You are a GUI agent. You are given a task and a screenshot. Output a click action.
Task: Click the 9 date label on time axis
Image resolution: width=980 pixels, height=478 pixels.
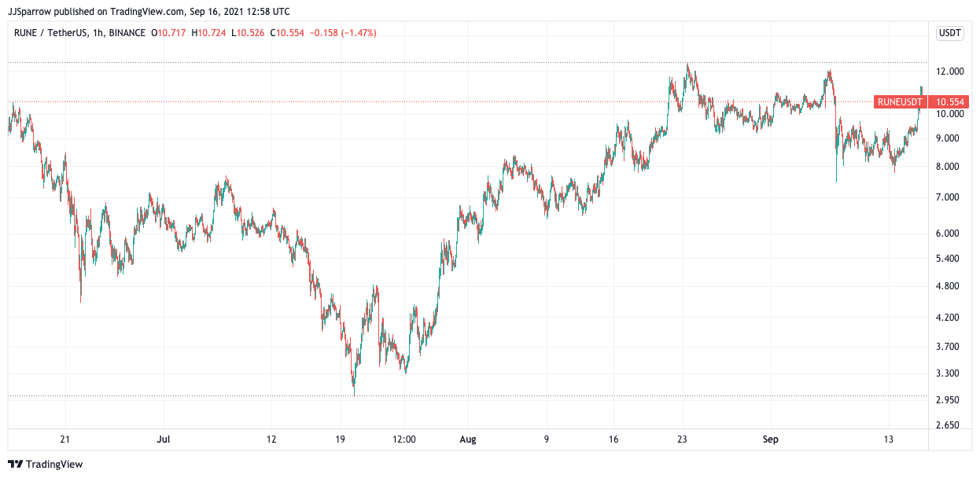pos(546,439)
